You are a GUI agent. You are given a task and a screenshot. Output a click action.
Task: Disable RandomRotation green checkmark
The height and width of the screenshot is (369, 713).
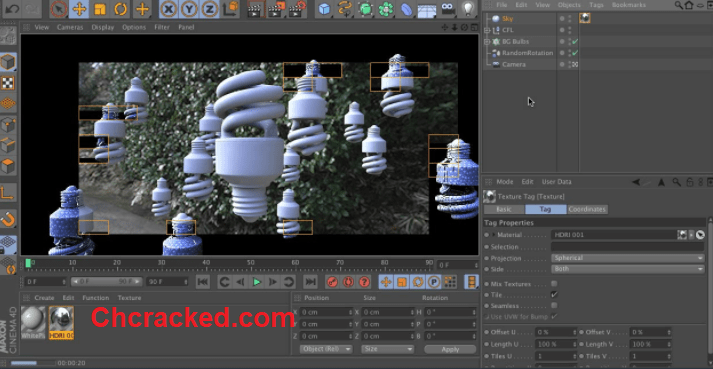click(575, 53)
